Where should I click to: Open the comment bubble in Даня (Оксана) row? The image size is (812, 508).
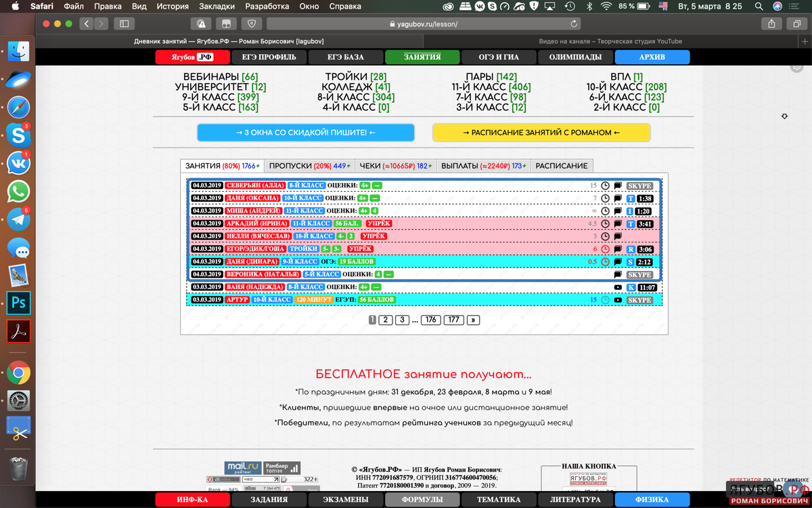(618, 198)
